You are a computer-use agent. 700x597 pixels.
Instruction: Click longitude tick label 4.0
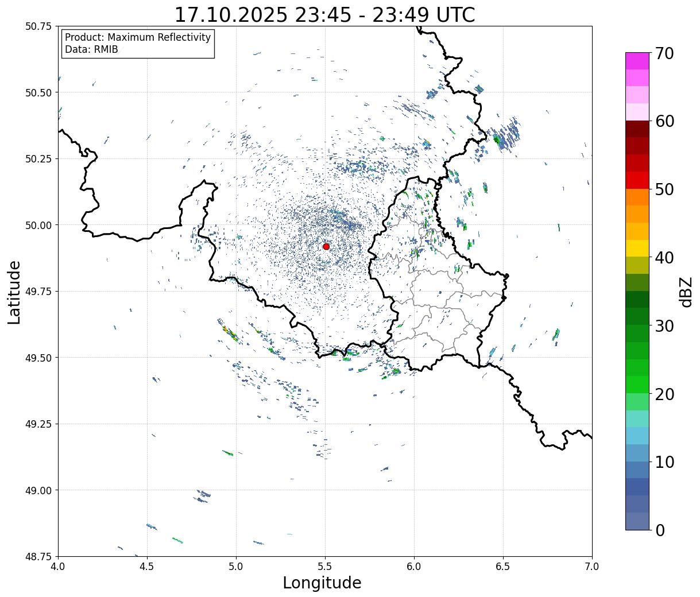click(58, 567)
